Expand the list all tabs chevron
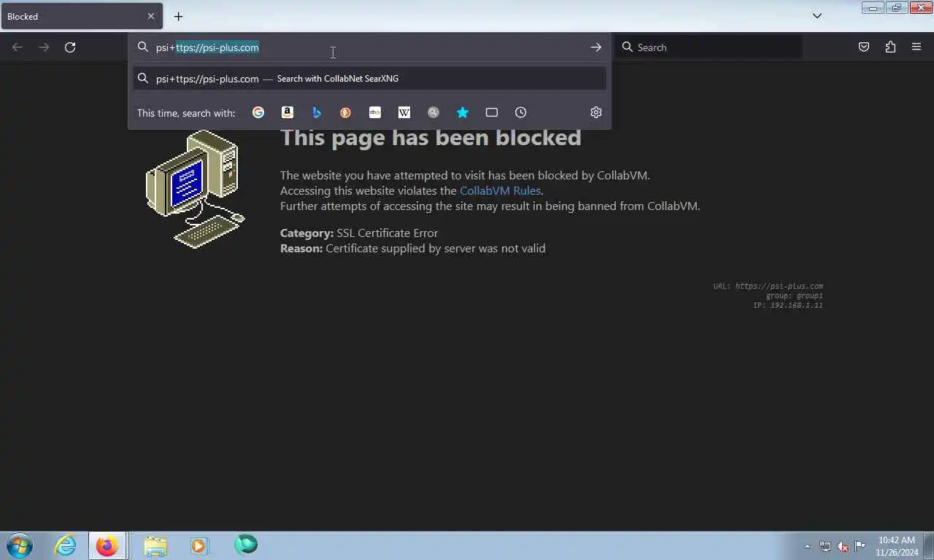This screenshot has width=934, height=560. [x=817, y=16]
